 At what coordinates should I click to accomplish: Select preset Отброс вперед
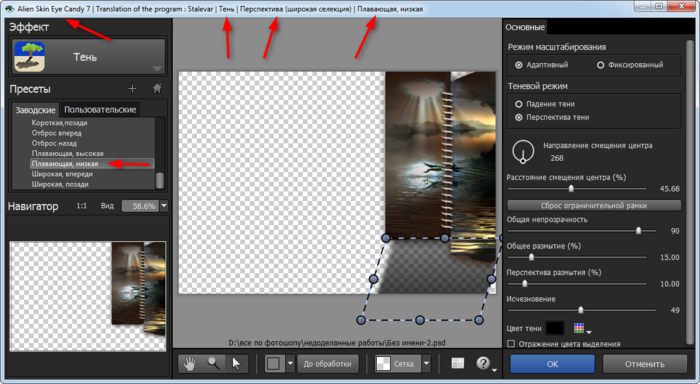57,133
